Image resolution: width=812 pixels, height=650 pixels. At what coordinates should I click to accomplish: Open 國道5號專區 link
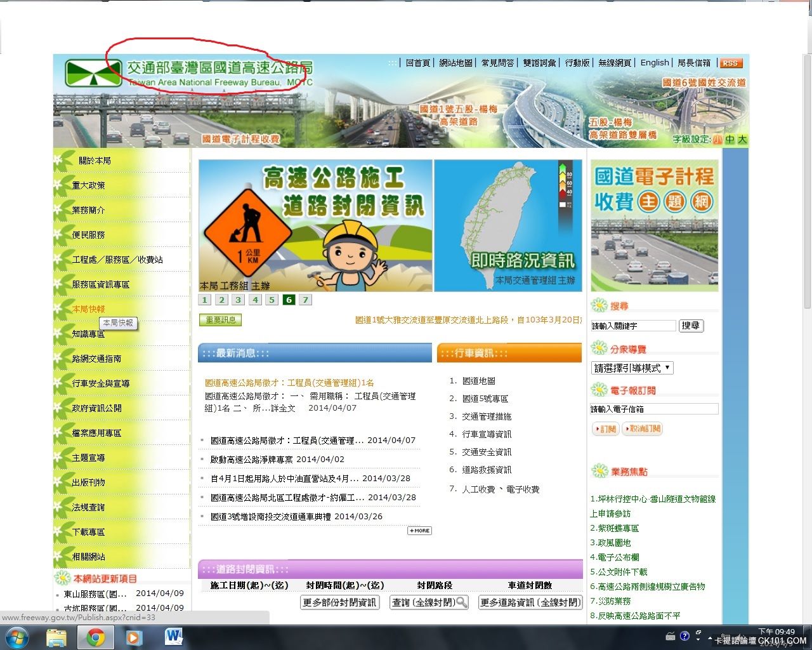pyautogui.click(x=485, y=399)
